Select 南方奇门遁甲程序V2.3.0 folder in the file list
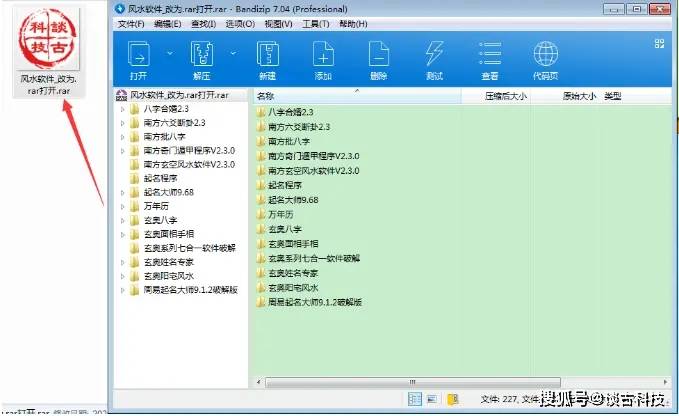This screenshot has height=416, width=679. [307, 156]
